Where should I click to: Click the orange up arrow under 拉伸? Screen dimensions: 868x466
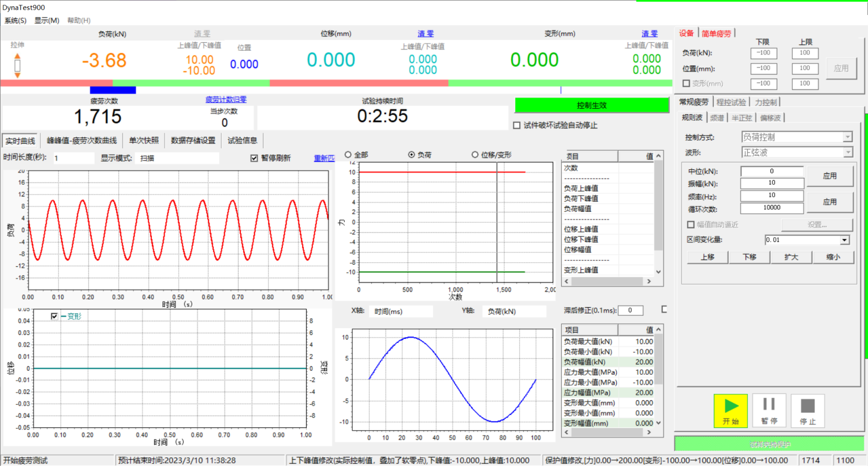[x=17, y=55]
